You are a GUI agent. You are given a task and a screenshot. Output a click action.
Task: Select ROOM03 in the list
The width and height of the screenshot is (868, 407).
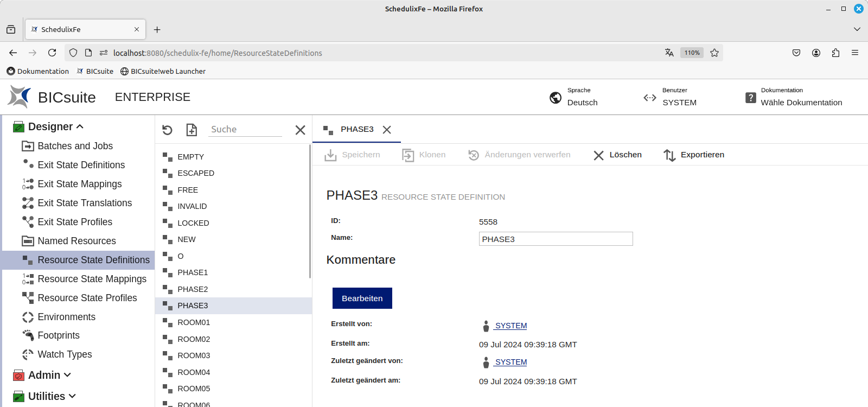pyautogui.click(x=194, y=355)
